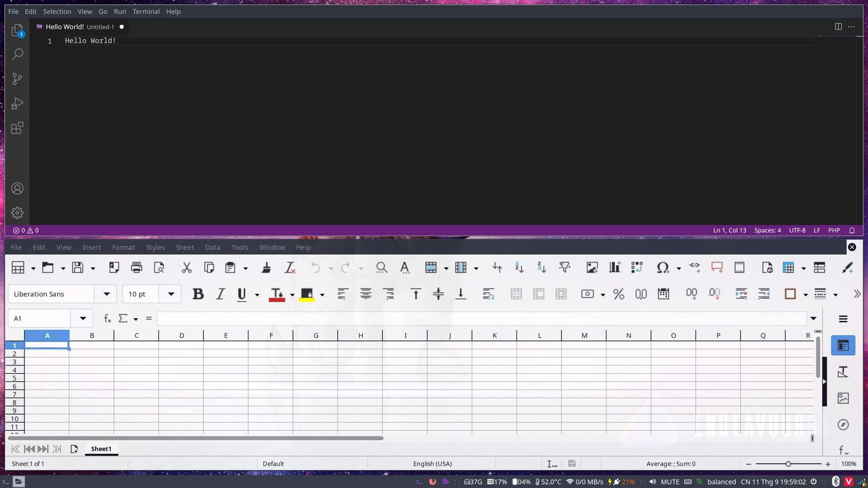
Task: Toggle Italic text formatting
Action: click(220, 294)
